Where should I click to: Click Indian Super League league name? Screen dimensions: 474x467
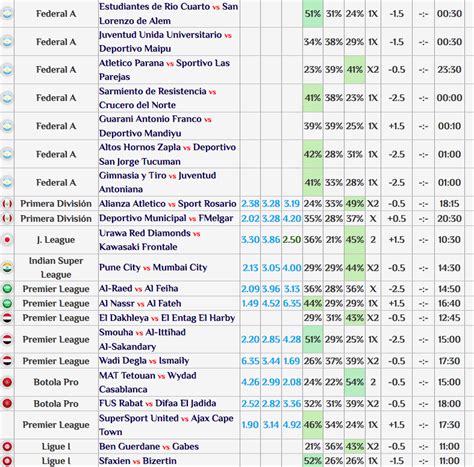point(56,268)
